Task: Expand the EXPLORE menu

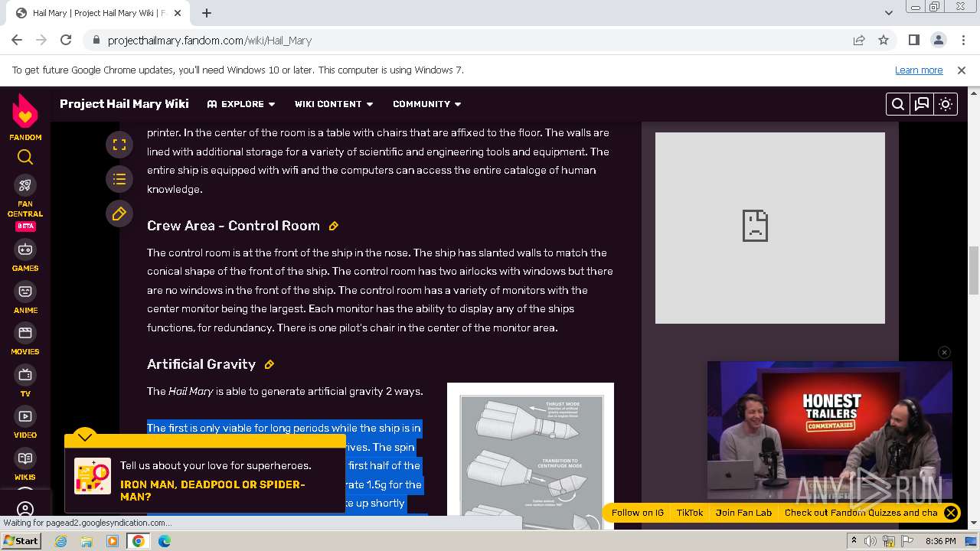Action: click(241, 104)
